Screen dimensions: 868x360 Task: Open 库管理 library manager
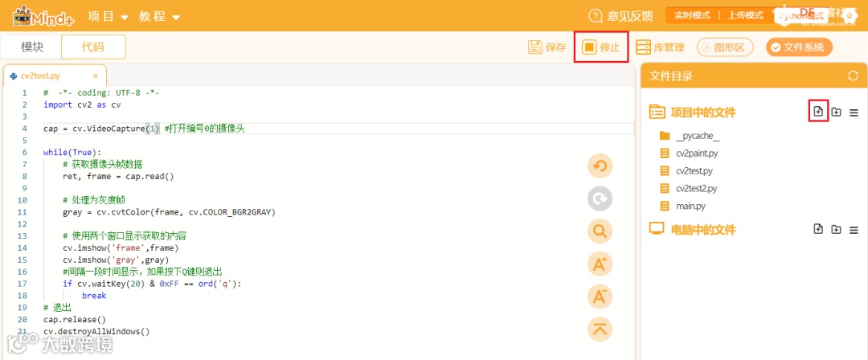click(660, 47)
